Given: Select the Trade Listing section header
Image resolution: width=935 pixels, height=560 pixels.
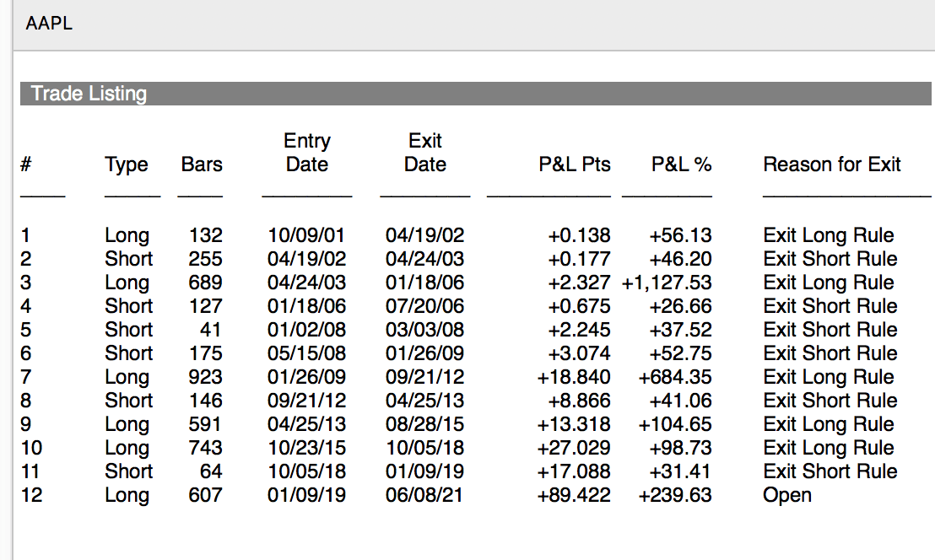Looking at the screenshot, I should point(89,94).
